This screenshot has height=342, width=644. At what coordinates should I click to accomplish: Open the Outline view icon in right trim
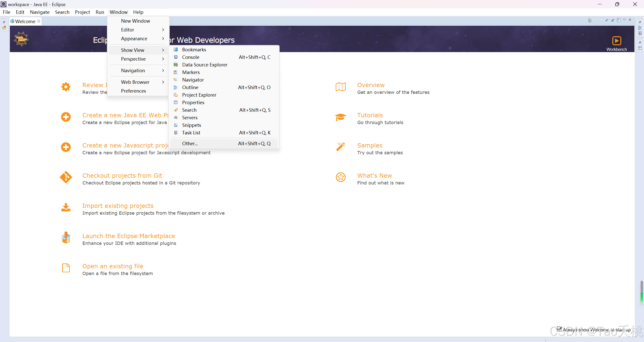click(640, 28)
